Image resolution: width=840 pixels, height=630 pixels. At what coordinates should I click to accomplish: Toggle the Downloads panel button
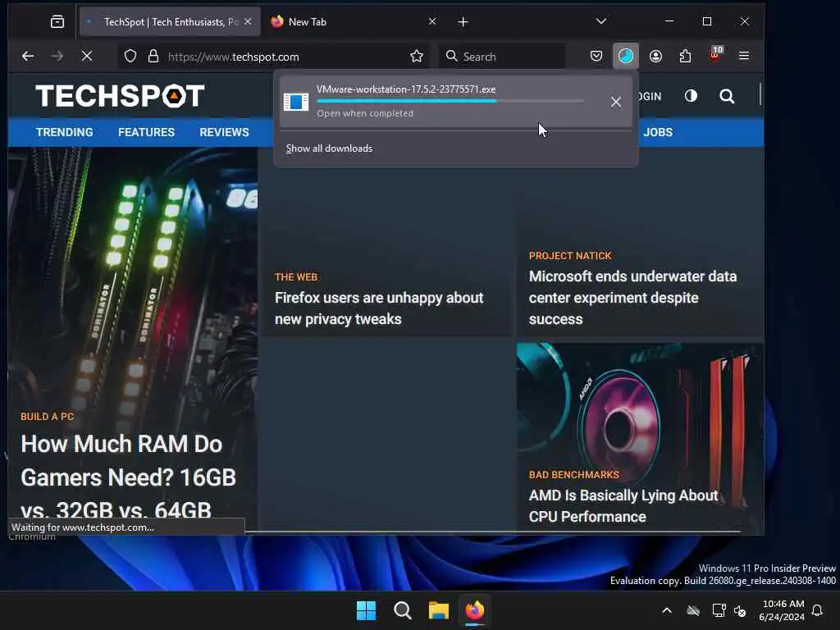tap(626, 56)
